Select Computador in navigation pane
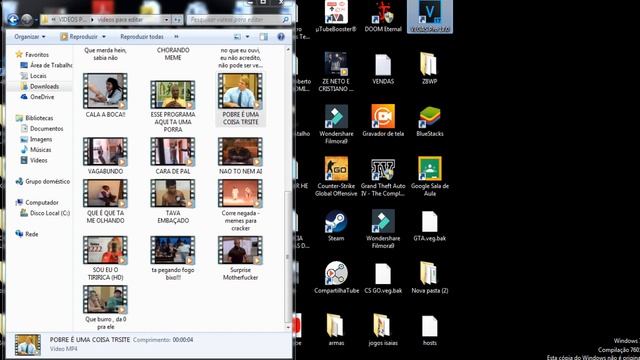This screenshot has width=640, height=360. pos(37,202)
